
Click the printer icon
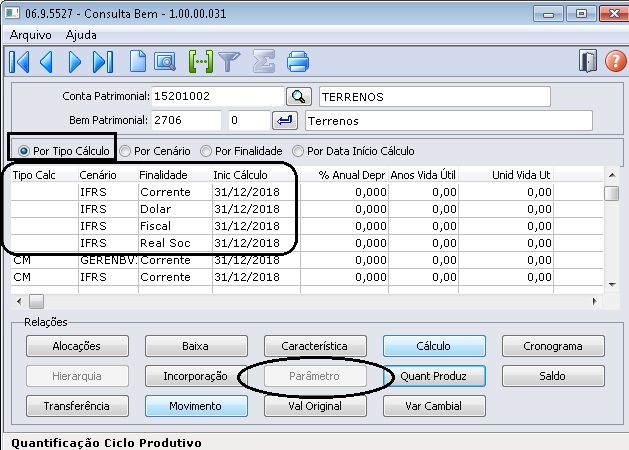(x=298, y=62)
